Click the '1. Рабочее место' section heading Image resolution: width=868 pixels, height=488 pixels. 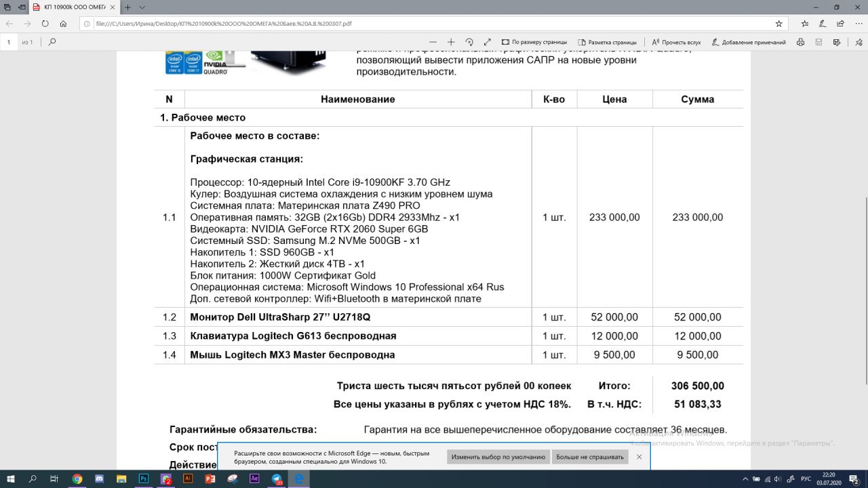pyautogui.click(x=203, y=117)
